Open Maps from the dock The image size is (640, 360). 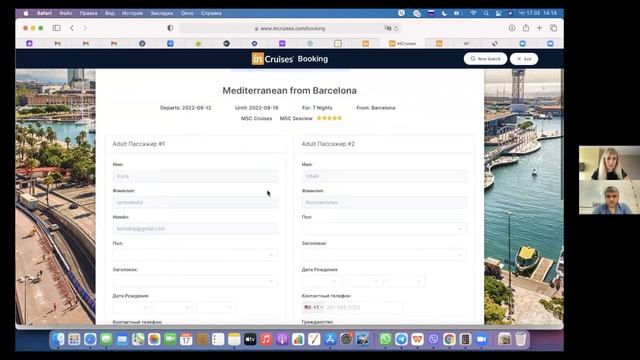(x=138, y=339)
